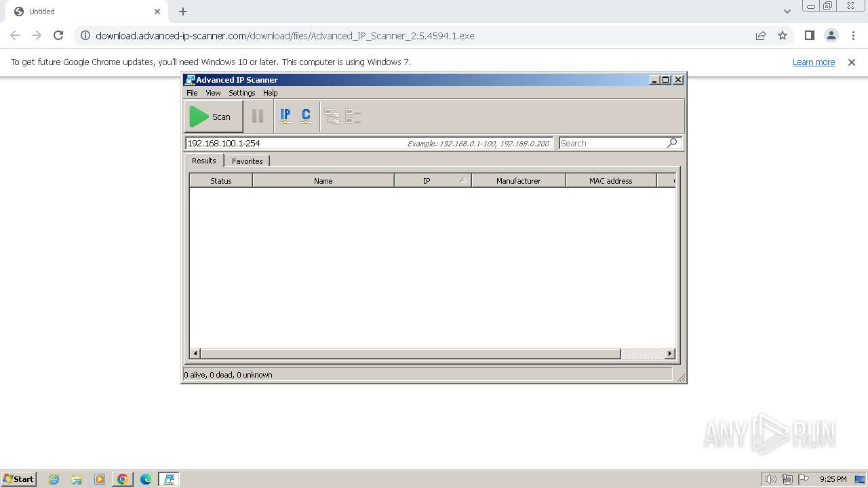This screenshot has width=868, height=488.
Task: Click the IP toolbar icon
Action: pos(285,117)
